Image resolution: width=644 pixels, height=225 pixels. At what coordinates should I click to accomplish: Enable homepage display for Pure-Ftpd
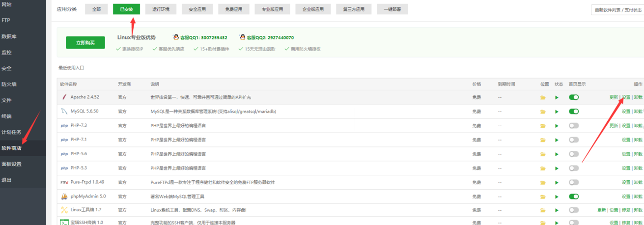[x=574, y=182]
